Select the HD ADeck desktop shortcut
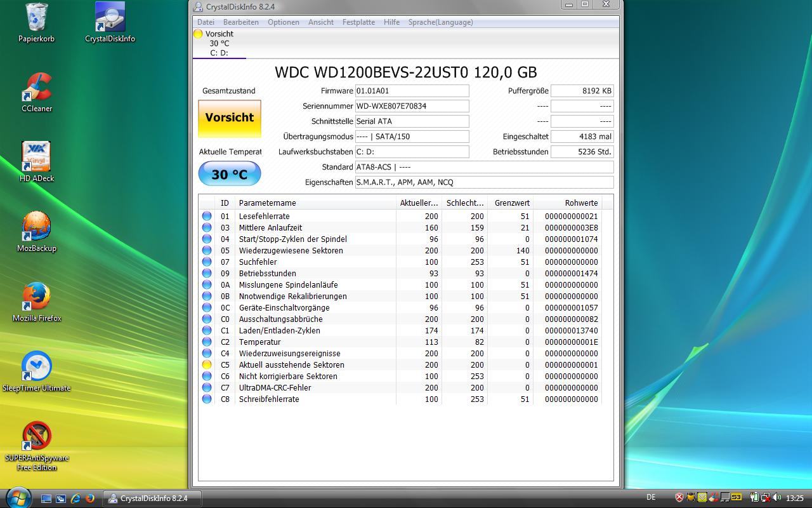 37,163
